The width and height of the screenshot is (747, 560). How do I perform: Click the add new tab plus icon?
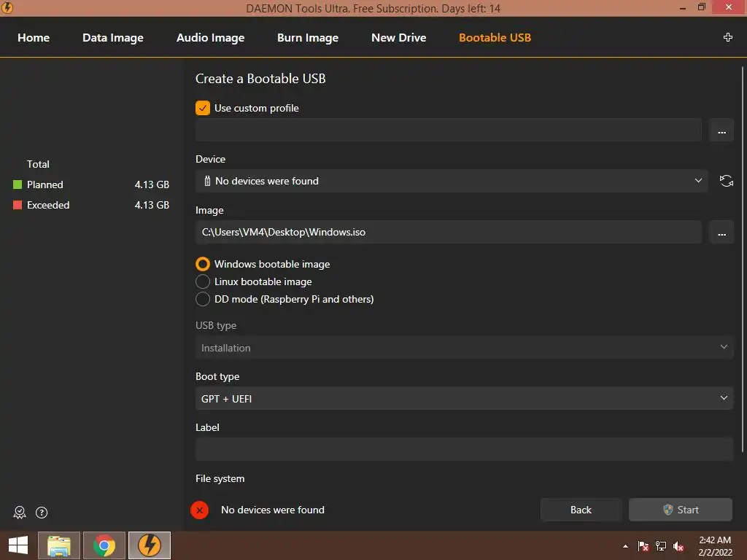[x=727, y=37]
